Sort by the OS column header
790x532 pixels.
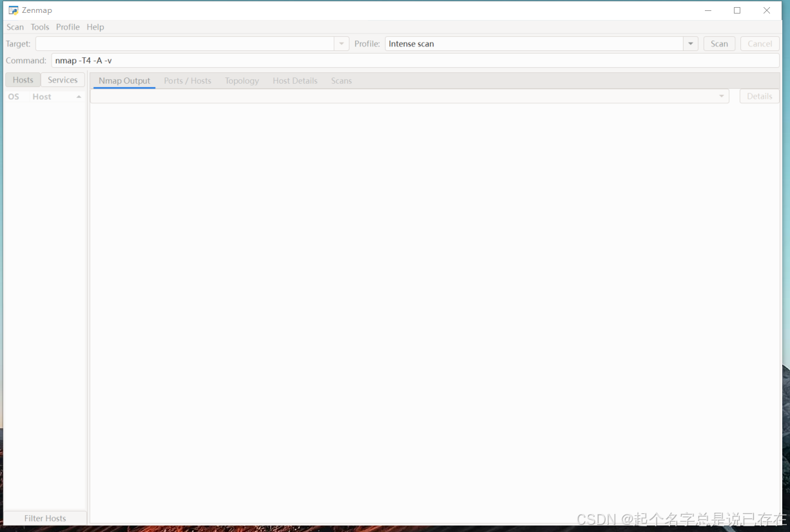[x=14, y=97]
